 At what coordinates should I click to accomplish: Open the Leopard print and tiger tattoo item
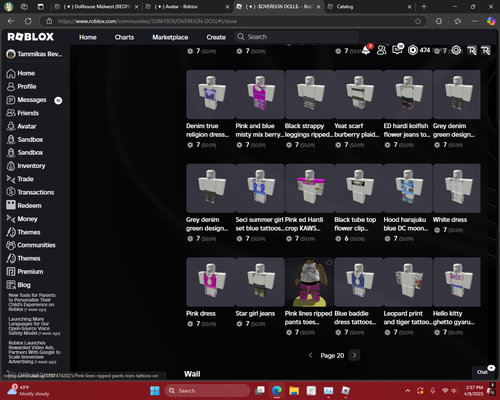tap(408, 282)
